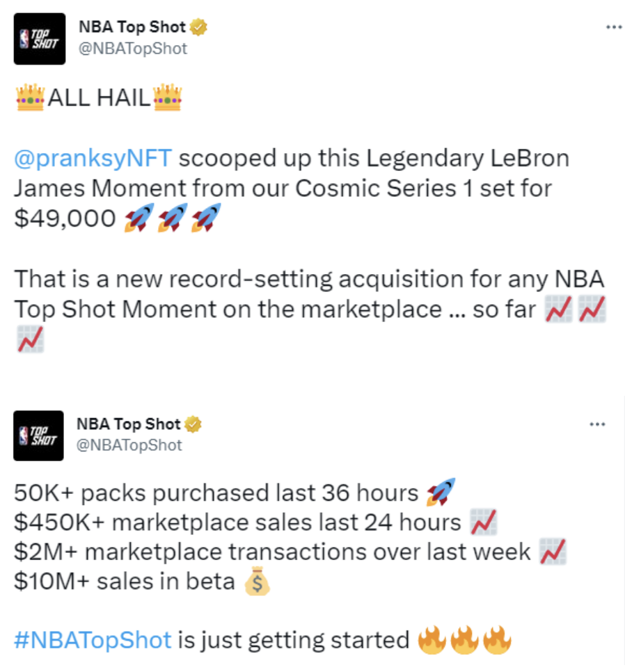Click the first rocket emoji after $49,000
The image size is (625, 672).
coord(138,218)
